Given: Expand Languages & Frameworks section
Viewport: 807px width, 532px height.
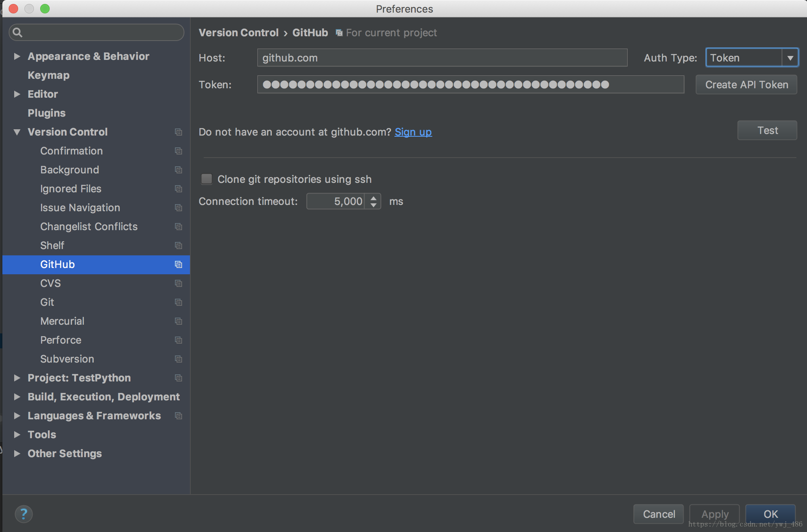Looking at the screenshot, I should click(x=17, y=416).
